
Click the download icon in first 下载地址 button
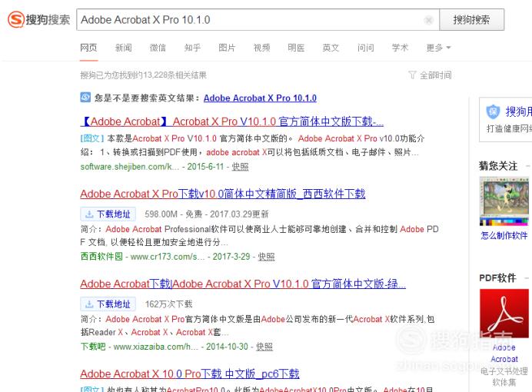89,214
